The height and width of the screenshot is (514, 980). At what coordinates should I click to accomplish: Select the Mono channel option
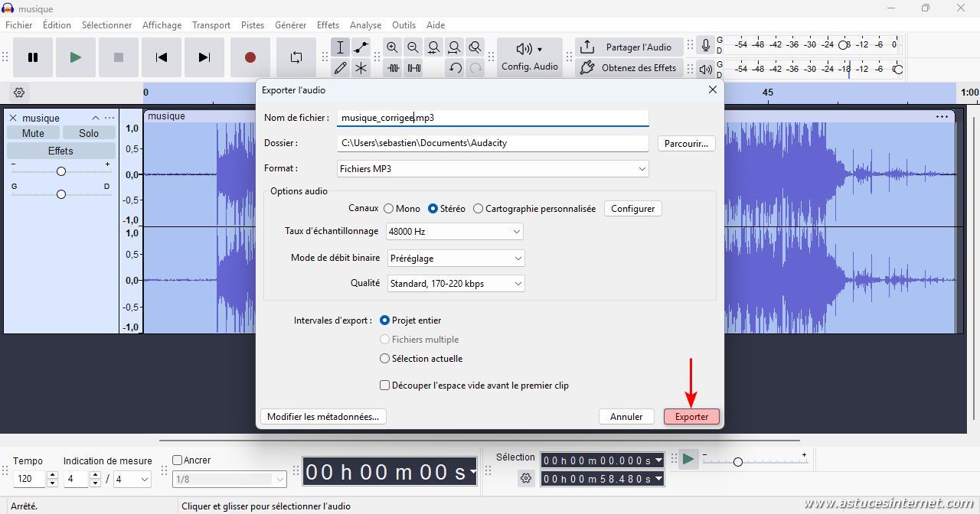tap(389, 209)
